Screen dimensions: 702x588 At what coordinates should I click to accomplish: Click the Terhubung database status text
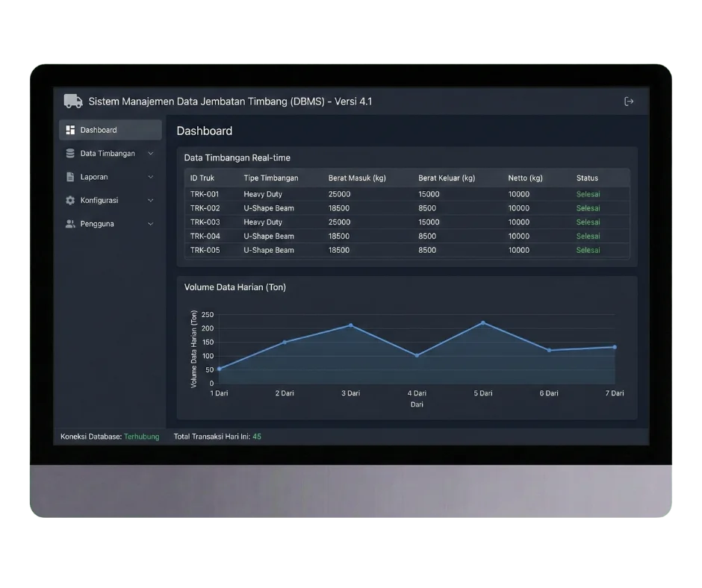tap(141, 437)
